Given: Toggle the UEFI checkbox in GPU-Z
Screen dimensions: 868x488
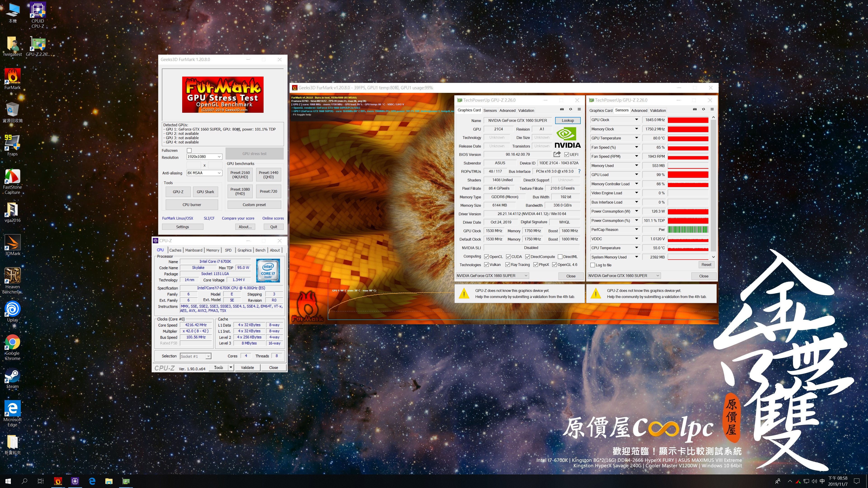Looking at the screenshot, I should (567, 155).
